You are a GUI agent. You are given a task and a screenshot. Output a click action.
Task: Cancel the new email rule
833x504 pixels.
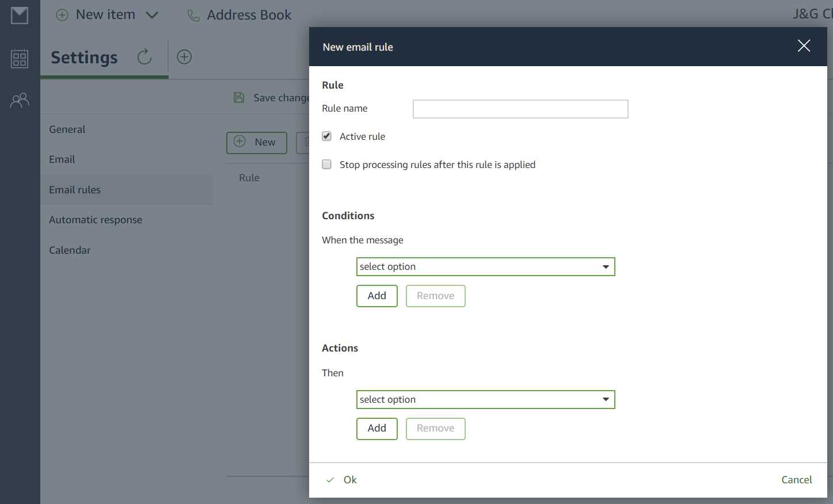coord(796,480)
